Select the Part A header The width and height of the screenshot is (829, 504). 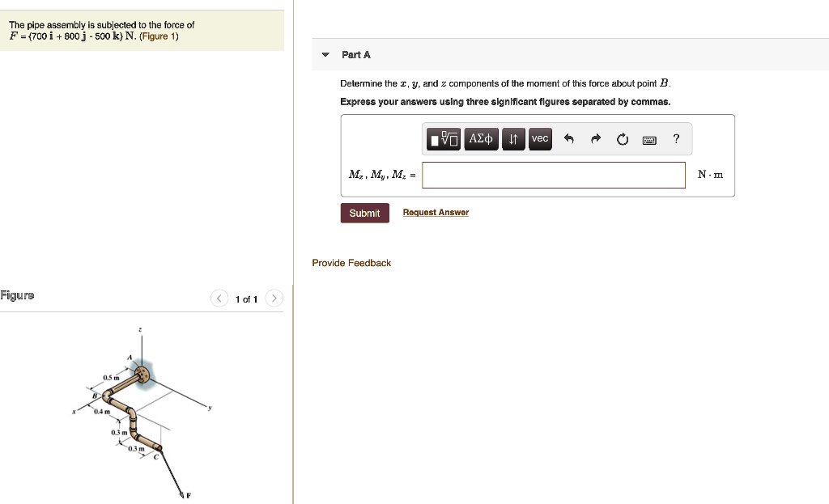[355, 54]
